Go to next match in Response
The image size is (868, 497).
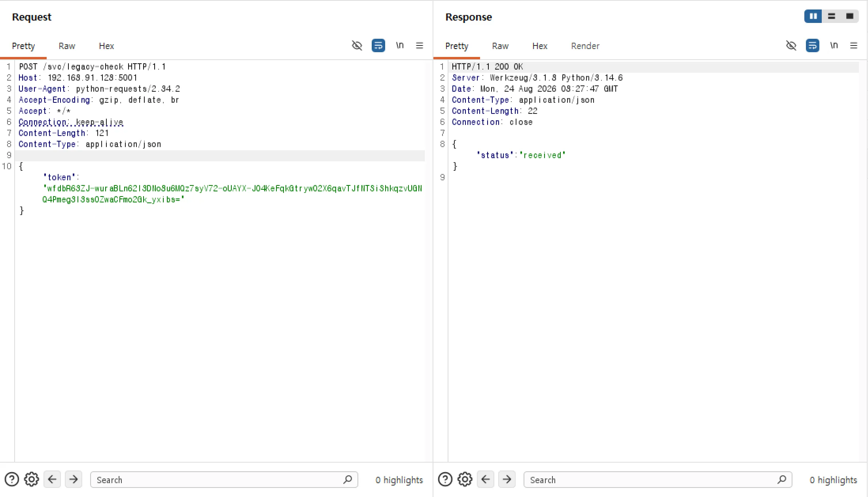click(507, 479)
